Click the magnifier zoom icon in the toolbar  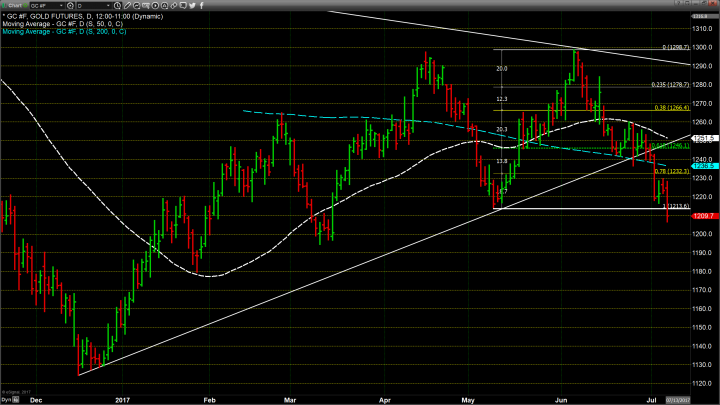click(x=137, y=5)
